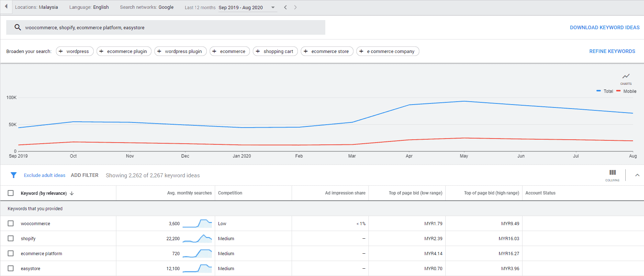Click the plus icon on wordpress plugin chip
This screenshot has height=276, width=644.
pos(159,51)
